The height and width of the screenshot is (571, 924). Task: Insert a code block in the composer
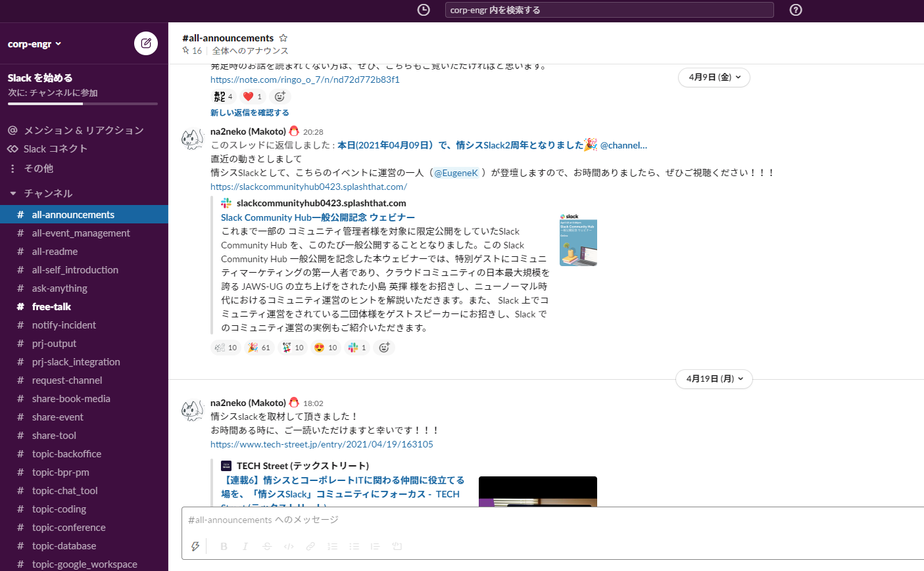point(397,546)
